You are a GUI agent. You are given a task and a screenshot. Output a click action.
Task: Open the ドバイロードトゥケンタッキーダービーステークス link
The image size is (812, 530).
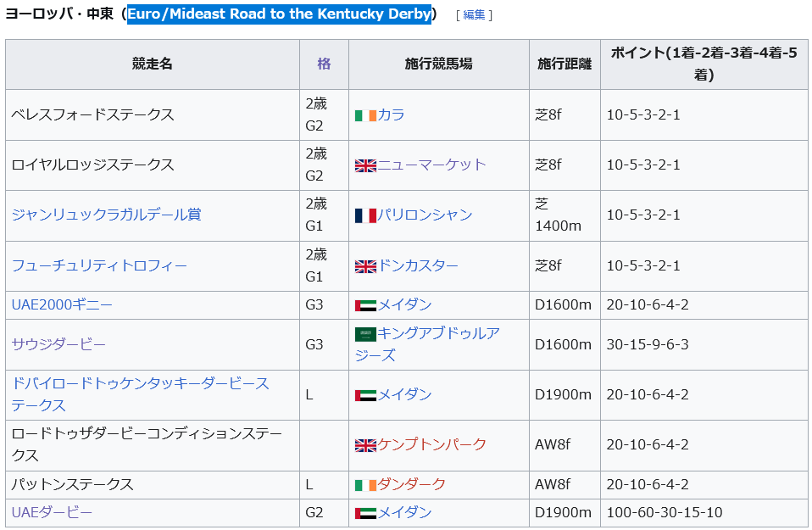140,383
